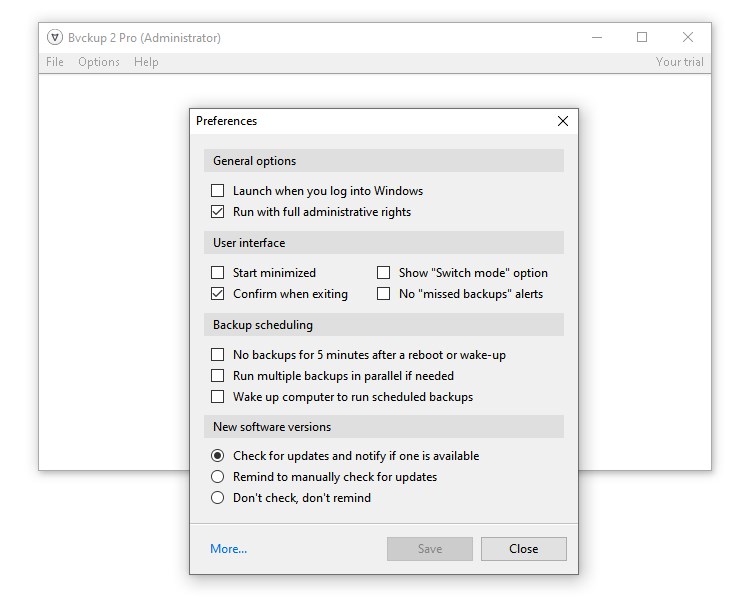Screen dimensions: 747x599
Task: Open the Options menu
Action: tap(99, 62)
